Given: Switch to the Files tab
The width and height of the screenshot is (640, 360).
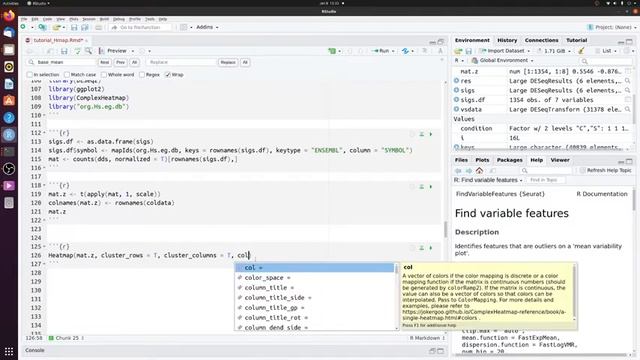Looking at the screenshot, I should tap(461, 160).
